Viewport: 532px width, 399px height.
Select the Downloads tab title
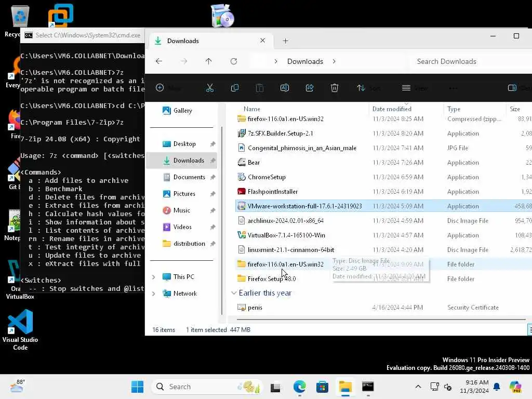(183, 41)
